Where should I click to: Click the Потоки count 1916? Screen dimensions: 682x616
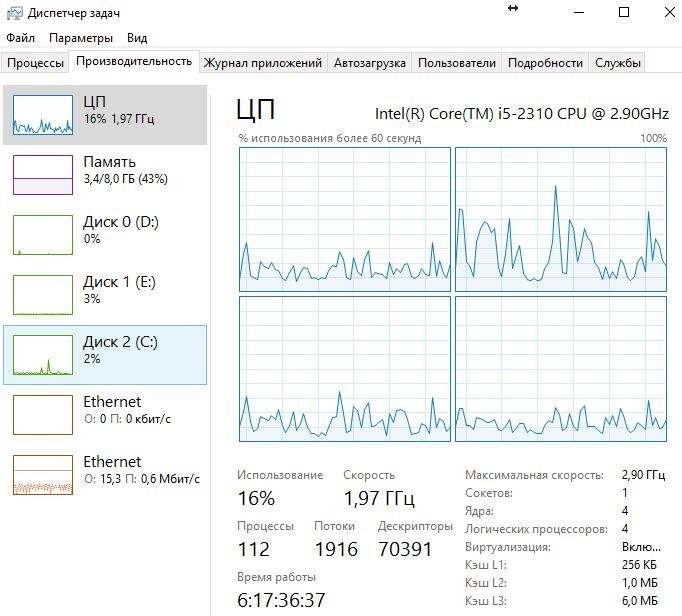[336, 549]
